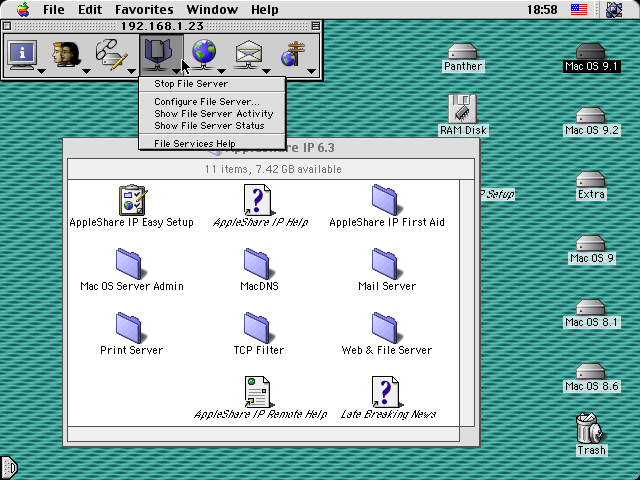
Task: Open the Edit menu
Action: [90, 9]
